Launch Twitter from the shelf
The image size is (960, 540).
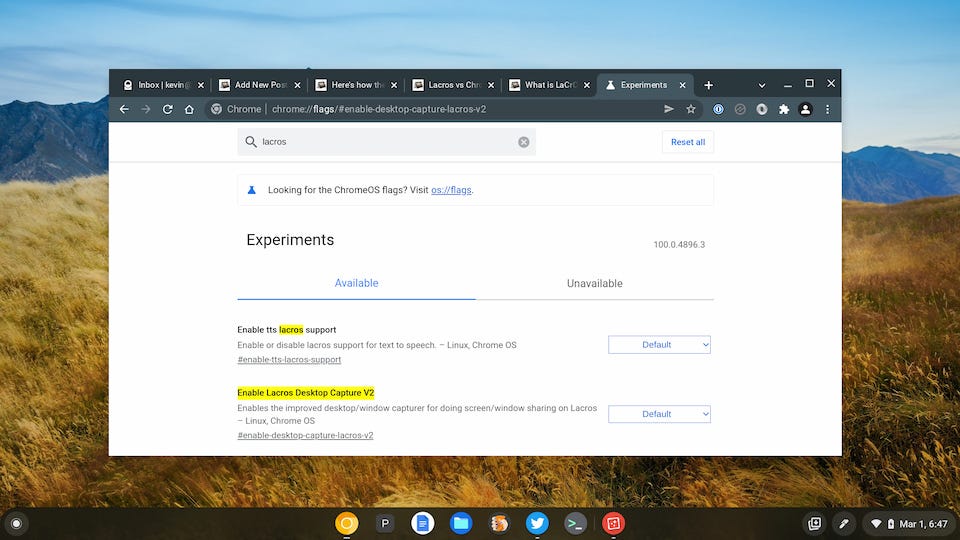click(x=537, y=523)
